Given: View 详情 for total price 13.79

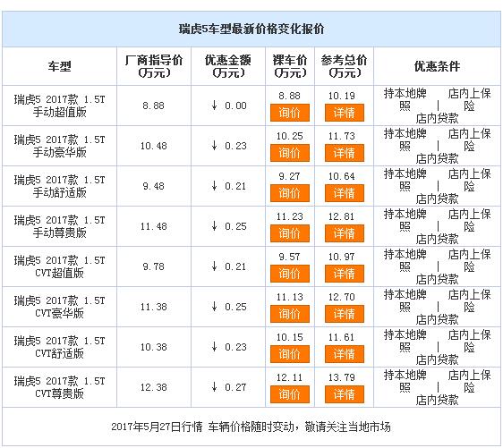Looking at the screenshot, I should click(x=345, y=394).
